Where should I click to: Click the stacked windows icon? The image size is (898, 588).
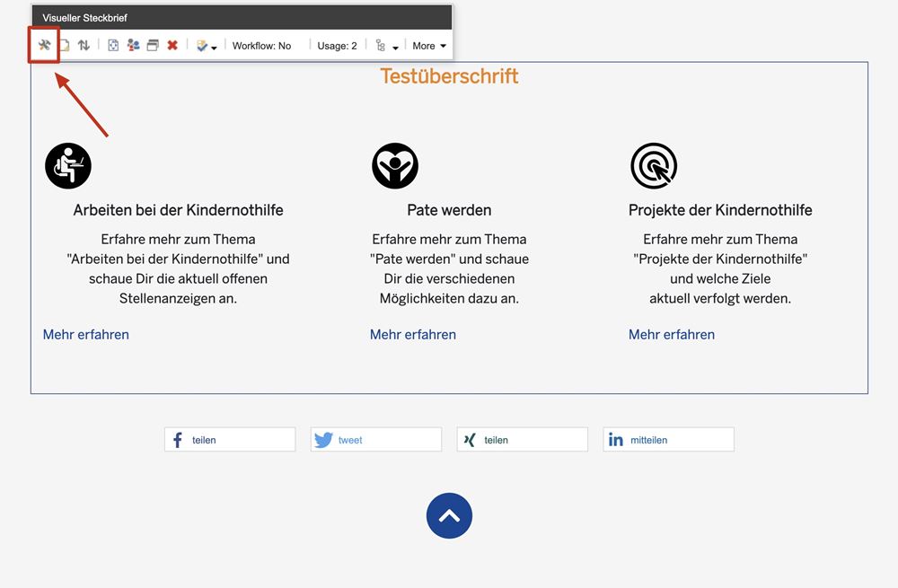point(153,46)
